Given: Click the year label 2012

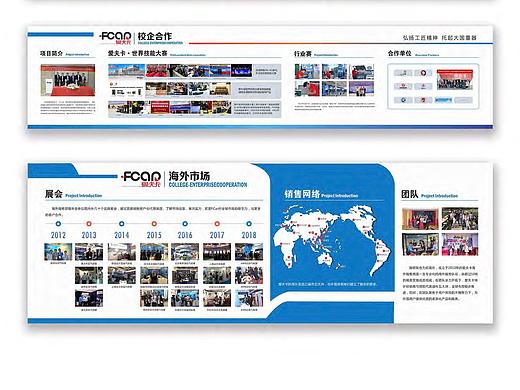Looking at the screenshot, I should (x=58, y=235).
